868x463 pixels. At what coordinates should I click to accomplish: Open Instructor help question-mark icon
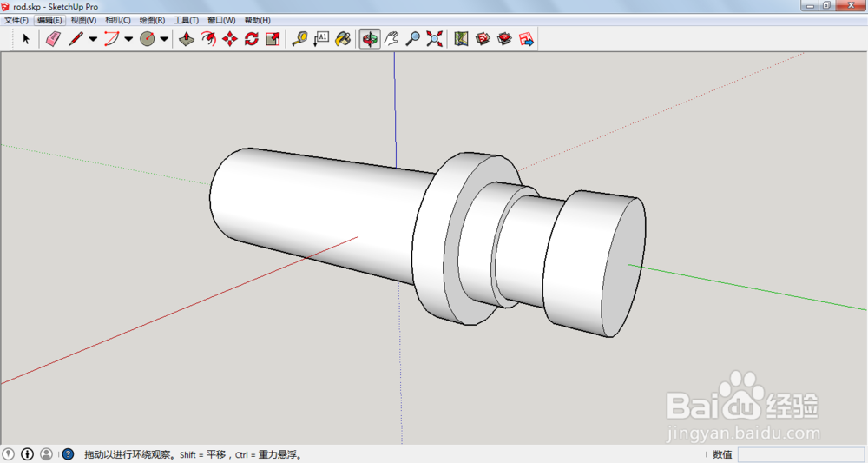[x=68, y=454]
